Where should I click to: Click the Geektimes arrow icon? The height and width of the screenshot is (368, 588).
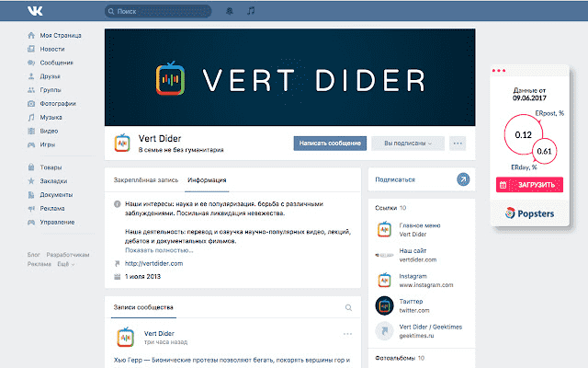coord(384,331)
